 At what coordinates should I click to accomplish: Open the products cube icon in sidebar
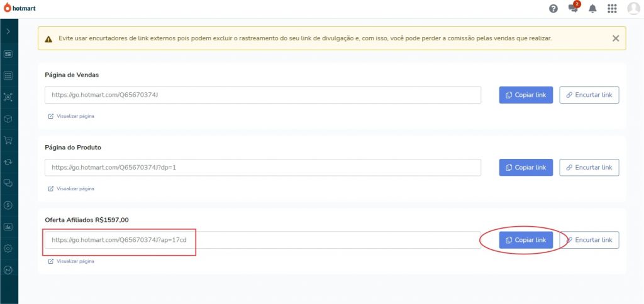point(8,119)
